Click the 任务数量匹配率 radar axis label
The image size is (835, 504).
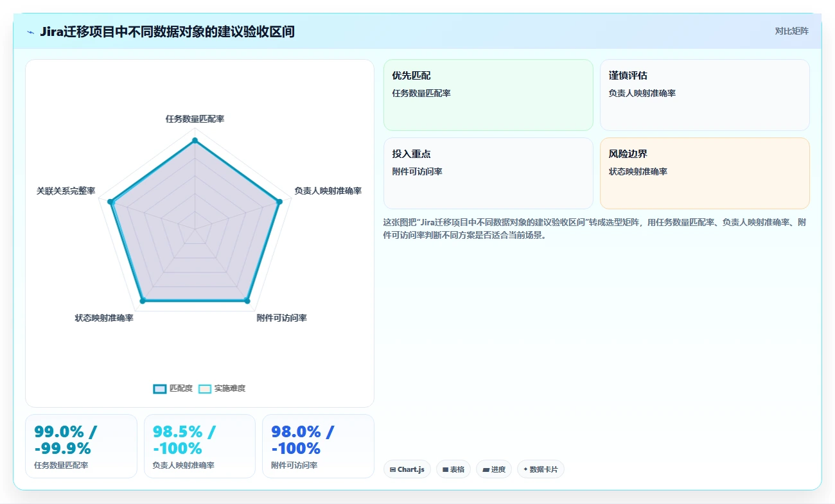point(195,119)
